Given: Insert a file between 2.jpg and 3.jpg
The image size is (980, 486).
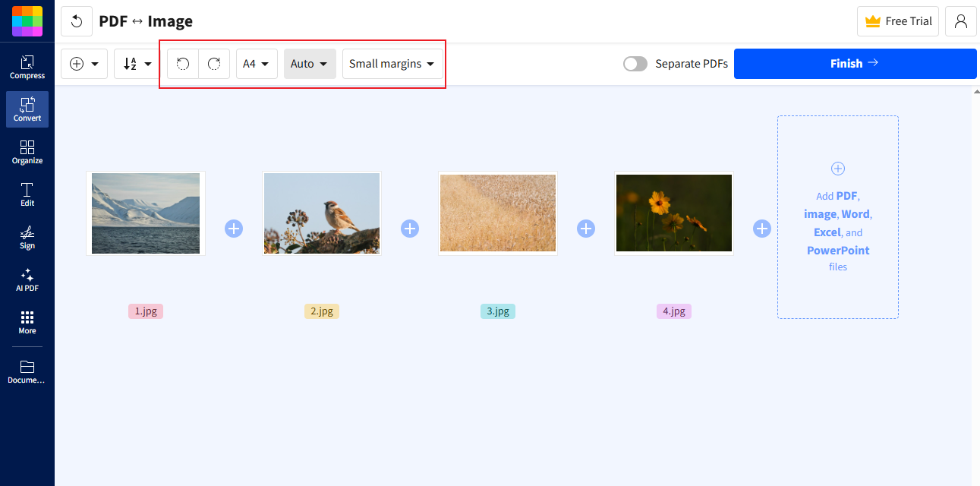Looking at the screenshot, I should pos(409,228).
